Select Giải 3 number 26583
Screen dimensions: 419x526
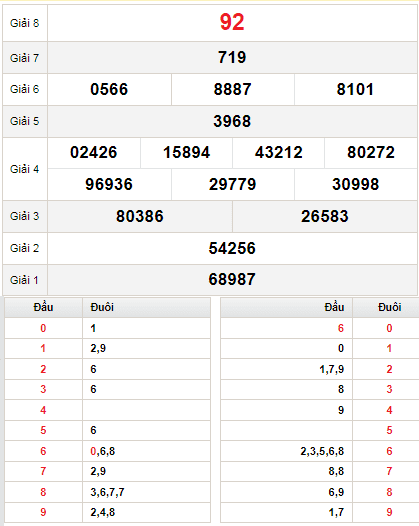[x=324, y=216]
